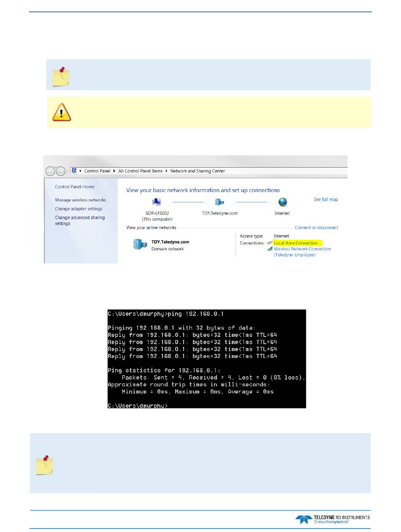Click the Internet globe icon
The width and height of the screenshot is (401, 532).
pos(282,202)
